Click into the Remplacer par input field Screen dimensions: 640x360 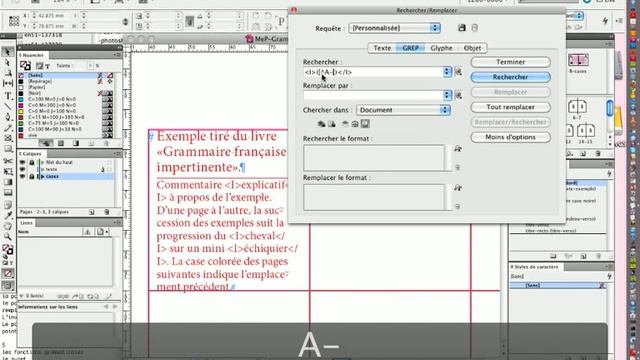373,95
